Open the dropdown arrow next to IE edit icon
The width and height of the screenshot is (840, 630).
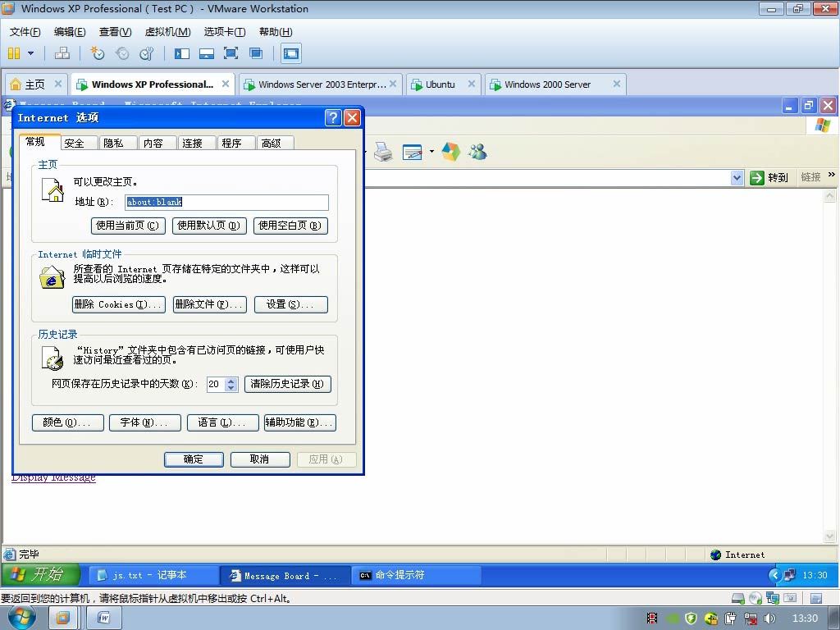coord(431,152)
